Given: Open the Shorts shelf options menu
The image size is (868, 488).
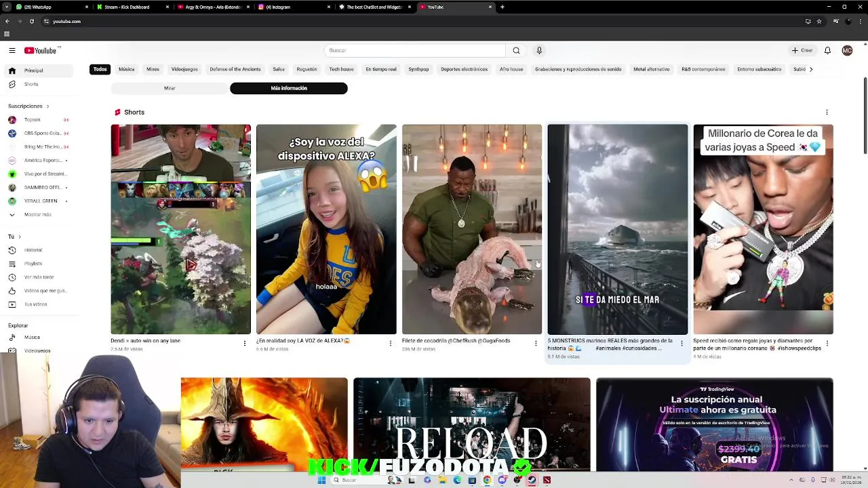Looking at the screenshot, I should pyautogui.click(x=827, y=112).
